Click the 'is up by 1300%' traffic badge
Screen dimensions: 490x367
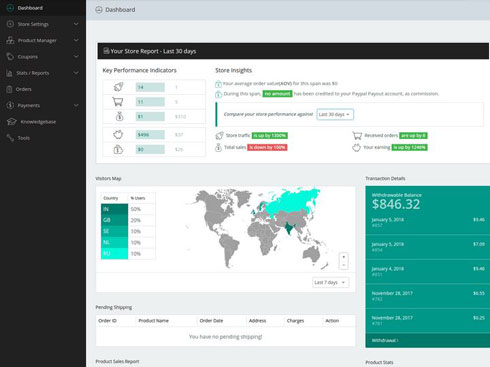pos(270,136)
